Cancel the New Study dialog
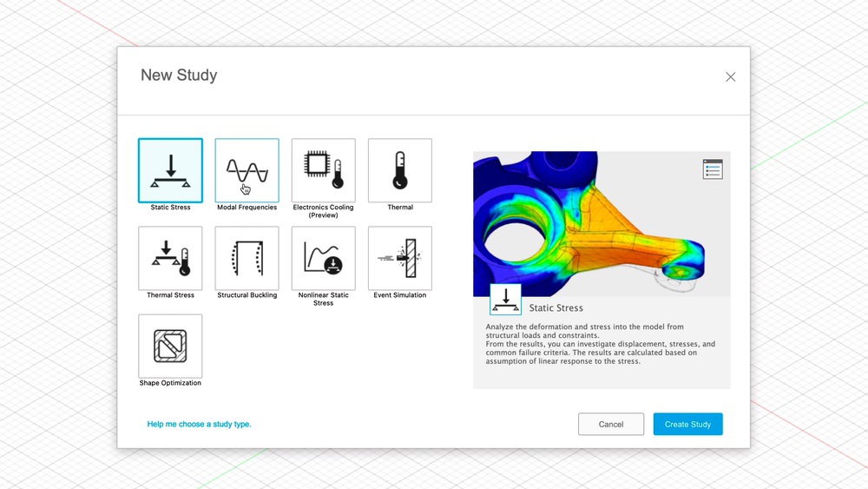This screenshot has height=489, width=868. coord(611,424)
